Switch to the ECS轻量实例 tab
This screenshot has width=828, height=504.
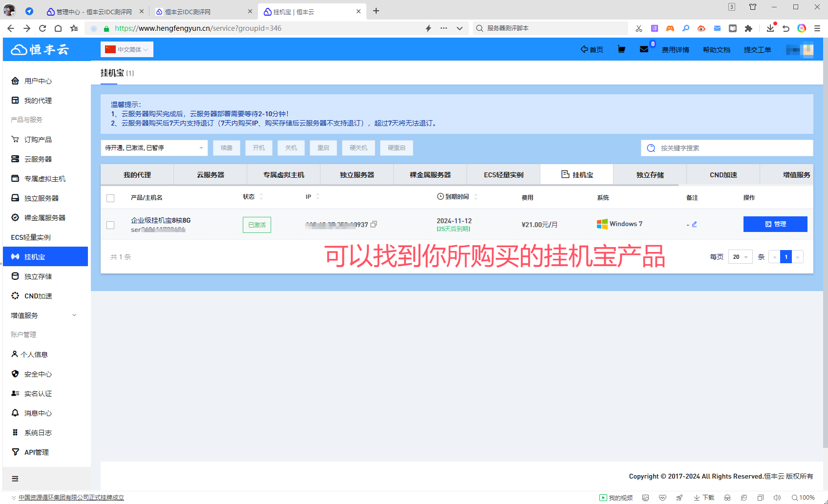[x=504, y=175]
